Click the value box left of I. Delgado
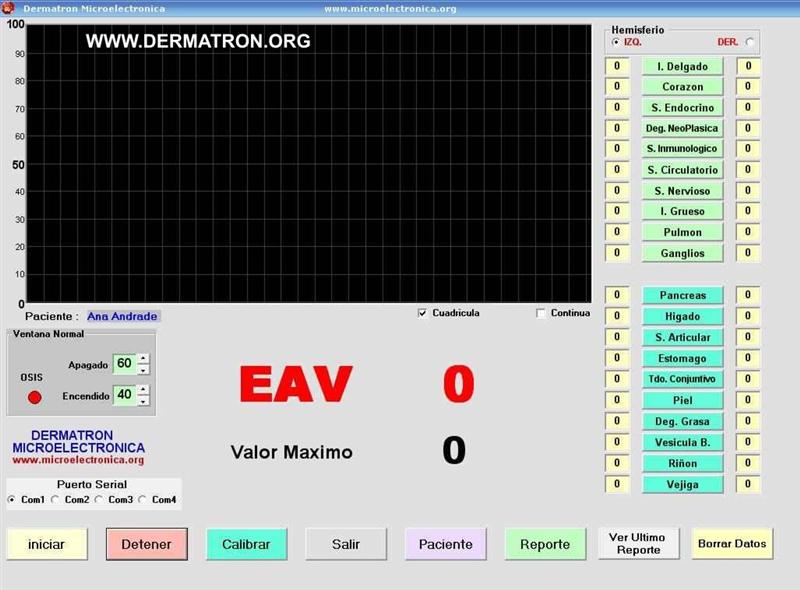 click(617, 66)
